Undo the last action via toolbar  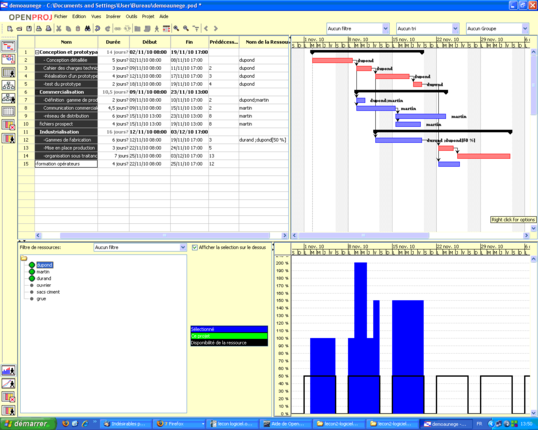[97, 28]
